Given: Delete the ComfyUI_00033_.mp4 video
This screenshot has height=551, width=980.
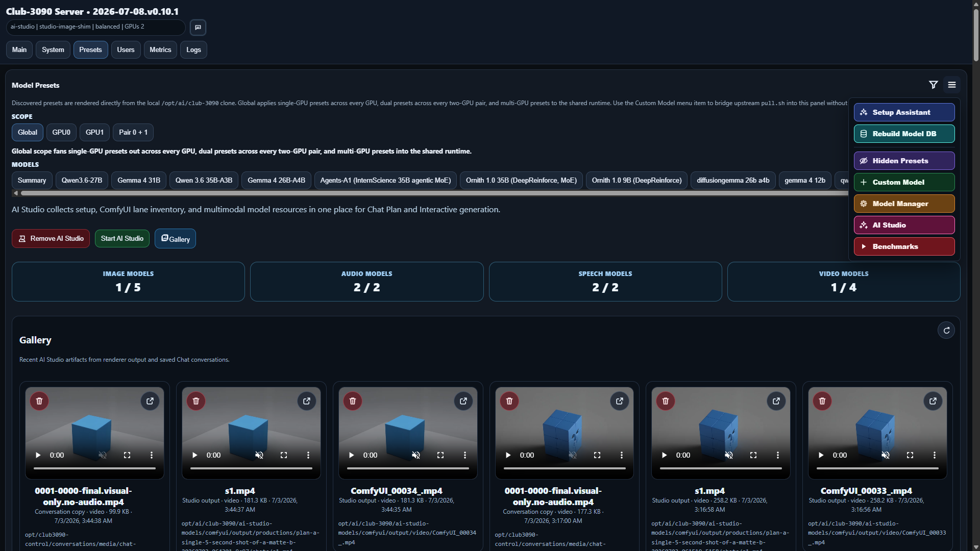Looking at the screenshot, I should point(822,401).
